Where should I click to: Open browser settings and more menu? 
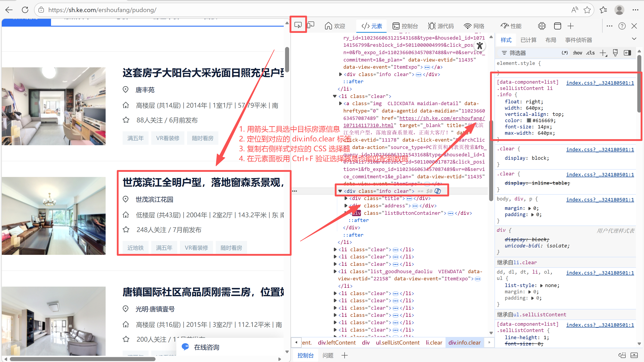pos(635,10)
